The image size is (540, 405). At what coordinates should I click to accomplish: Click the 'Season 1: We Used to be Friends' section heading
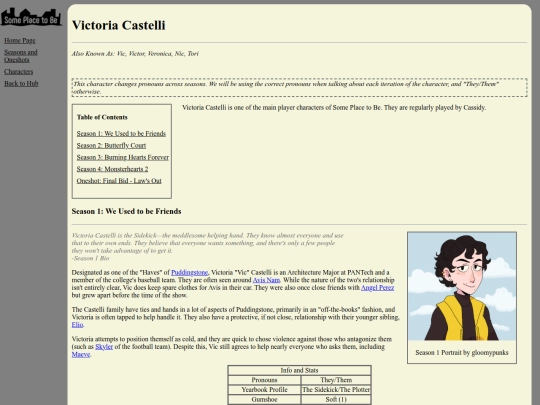[x=126, y=211]
